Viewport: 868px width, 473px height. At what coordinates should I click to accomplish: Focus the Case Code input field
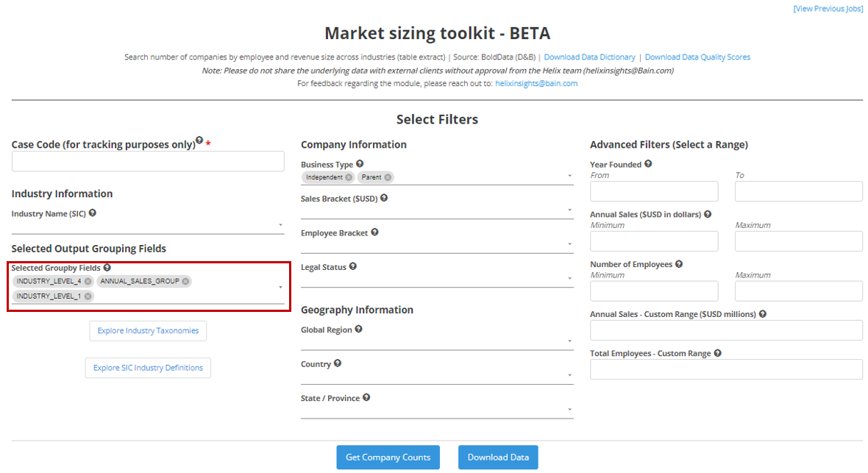tap(148, 162)
